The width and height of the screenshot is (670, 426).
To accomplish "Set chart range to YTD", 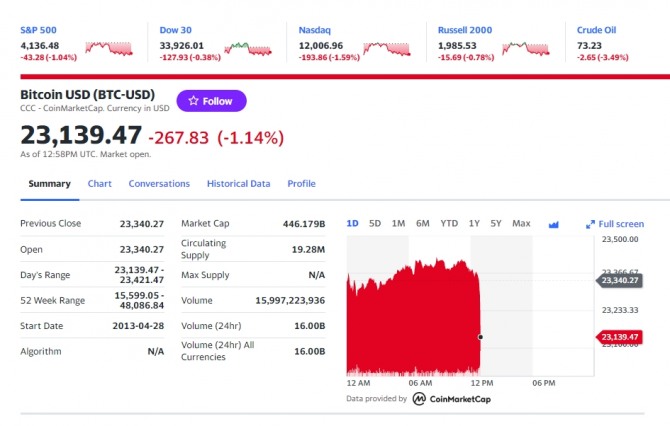I will click(449, 223).
